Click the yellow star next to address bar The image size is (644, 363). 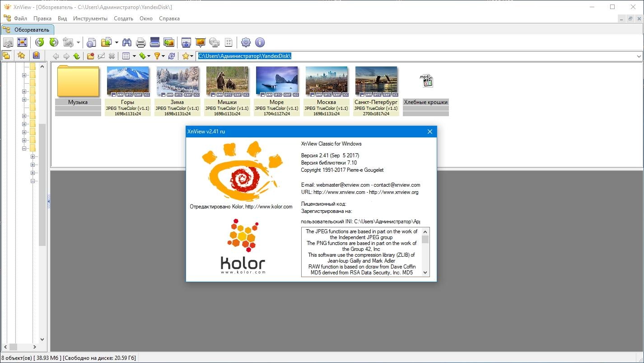[x=185, y=56]
